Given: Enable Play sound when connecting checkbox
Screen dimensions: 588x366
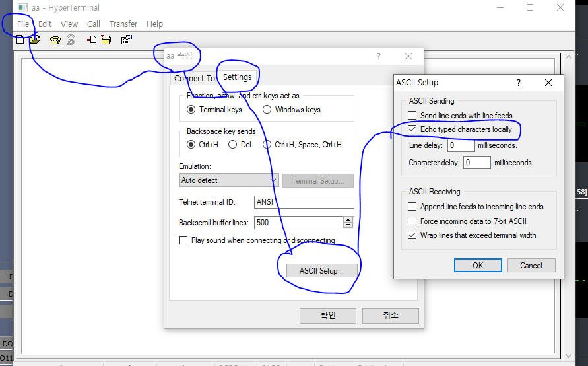Looking at the screenshot, I should (183, 240).
